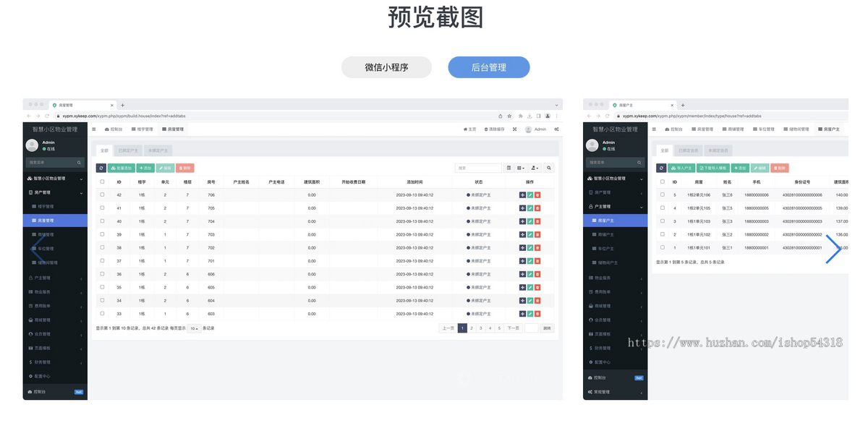Click green 批量添加 button in left screenshot
The width and height of the screenshot is (868, 444).
(x=122, y=168)
